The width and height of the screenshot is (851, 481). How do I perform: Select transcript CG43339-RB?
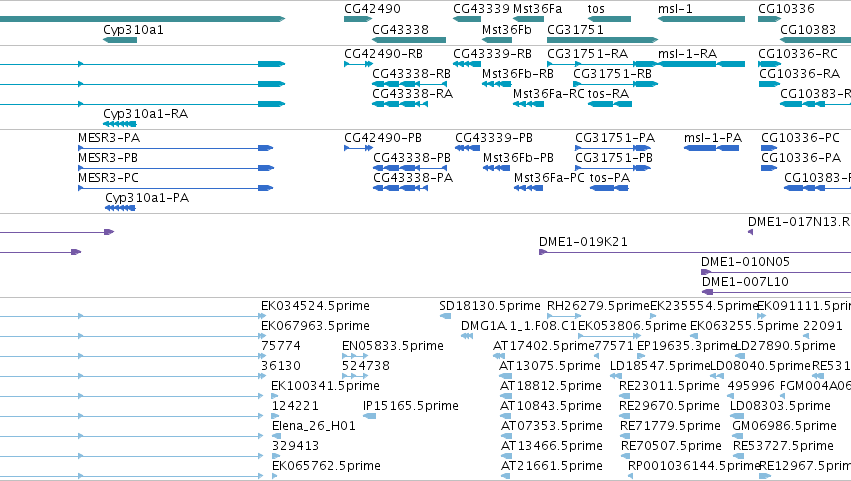pos(467,64)
